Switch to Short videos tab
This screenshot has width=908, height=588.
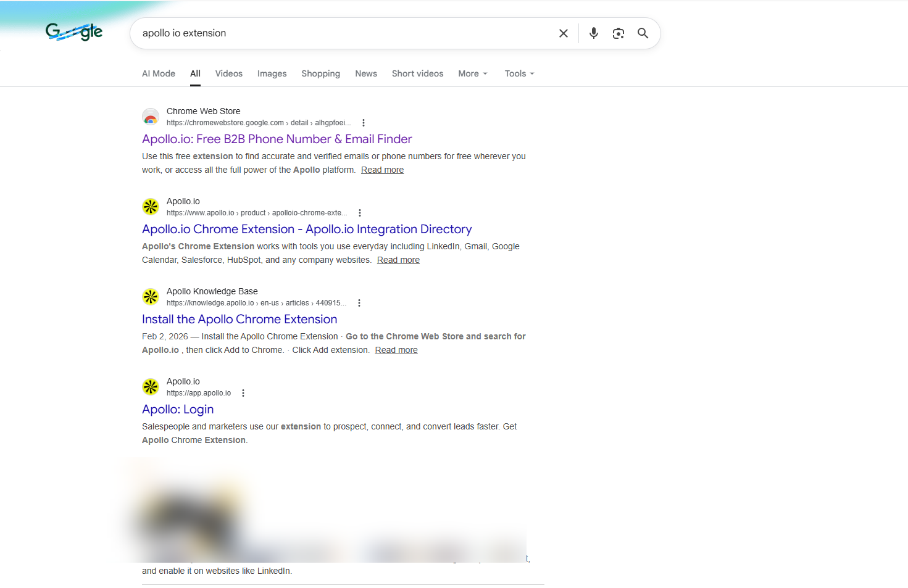click(x=418, y=73)
